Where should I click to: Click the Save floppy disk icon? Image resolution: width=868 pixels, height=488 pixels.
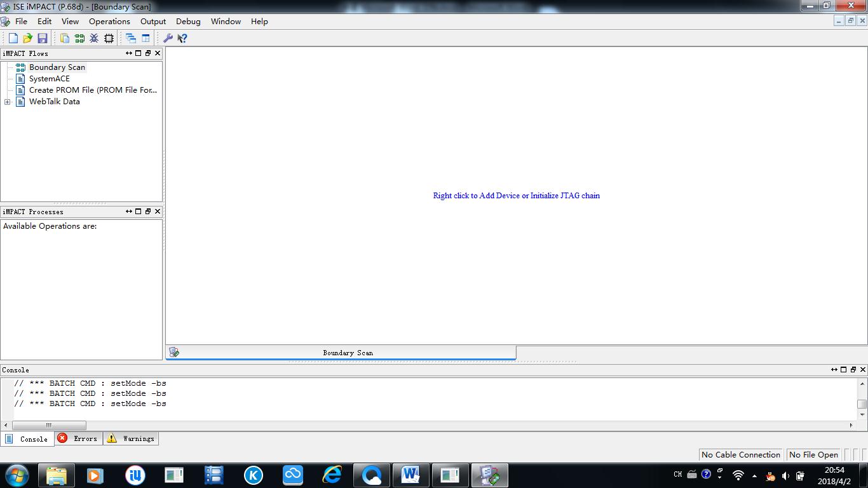tap(42, 38)
